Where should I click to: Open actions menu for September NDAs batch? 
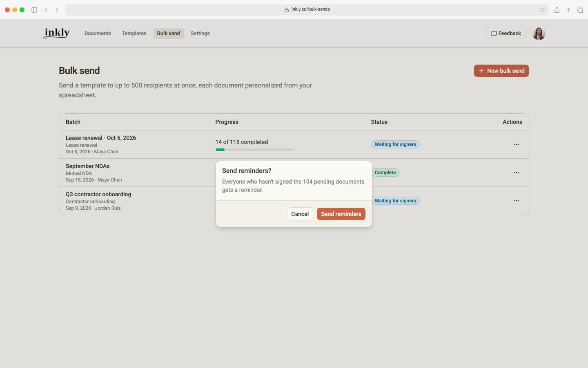pyautogui.click(x=517, y=173)
